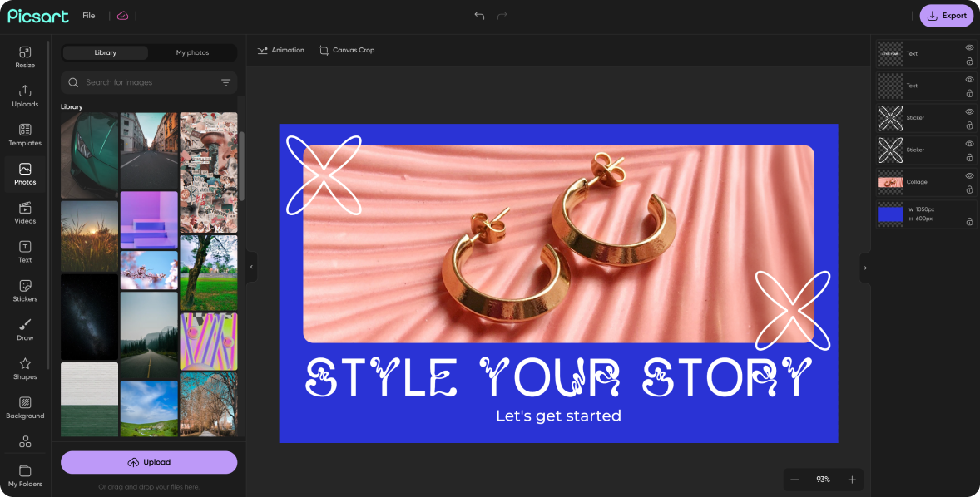The width and height of the screenshot is (980, 497).
Task: Select the green sports car thumbnail
Action: click(89, 154)
